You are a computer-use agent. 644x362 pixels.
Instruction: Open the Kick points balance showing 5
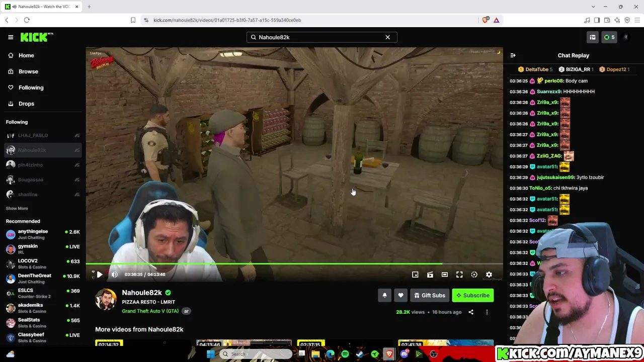609,37
